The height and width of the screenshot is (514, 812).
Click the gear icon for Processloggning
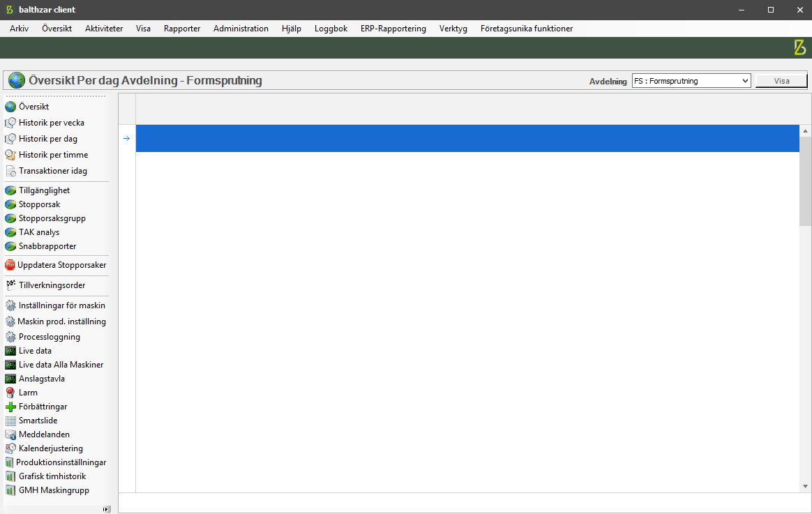10,337
